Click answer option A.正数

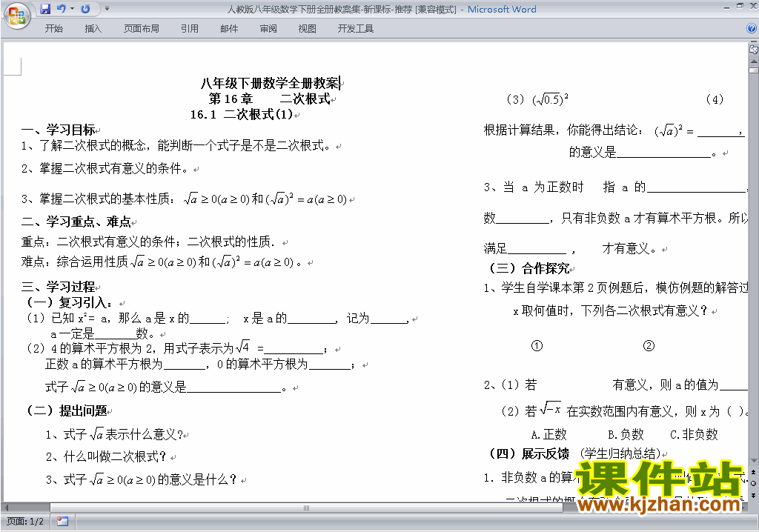pos(548,435)
